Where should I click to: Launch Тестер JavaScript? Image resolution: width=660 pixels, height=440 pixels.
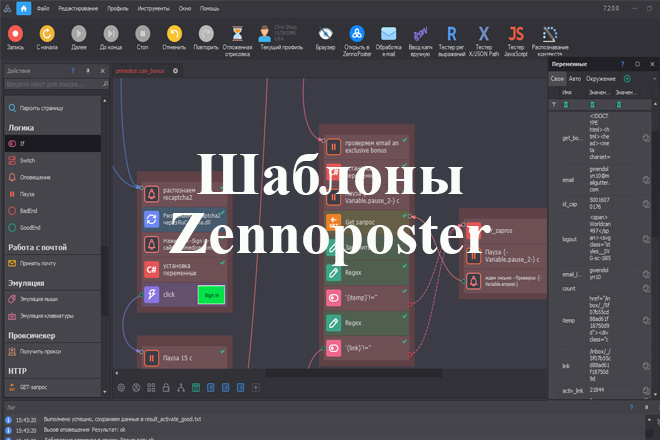click(516, 40)
